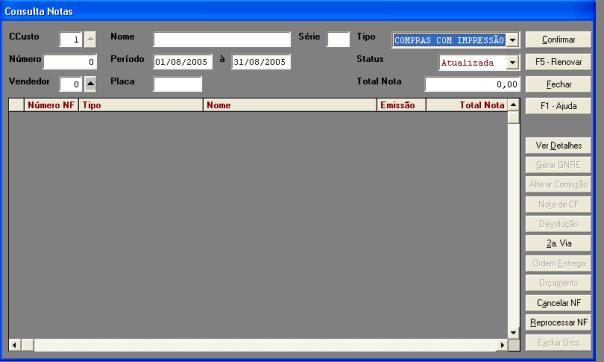The height and width of the screenshot is (362, 604).
Task: Click the Nome input field
Action: point(222,39)
